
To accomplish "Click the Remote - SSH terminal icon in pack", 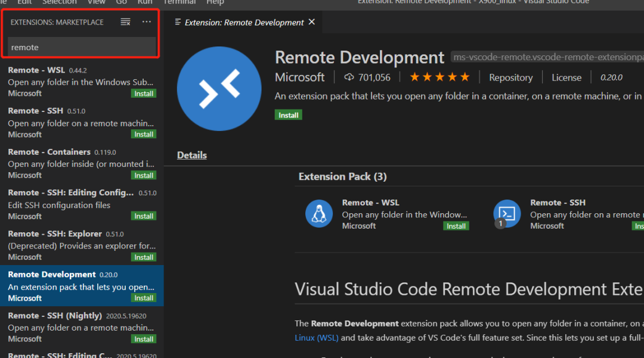I will pos(507,214).
